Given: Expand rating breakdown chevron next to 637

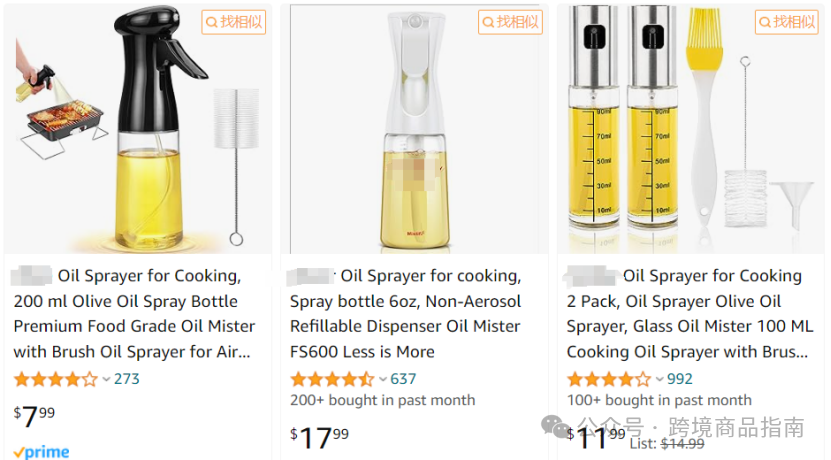Looking at the screenshot, I should 383,379.
